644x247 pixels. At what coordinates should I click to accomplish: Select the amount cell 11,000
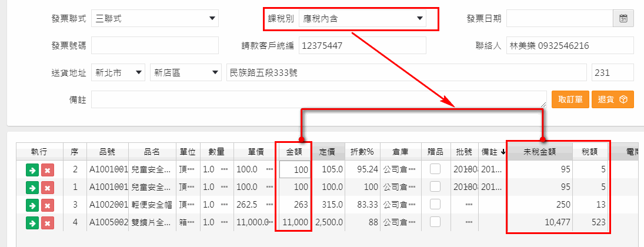[x=294, y=222]
